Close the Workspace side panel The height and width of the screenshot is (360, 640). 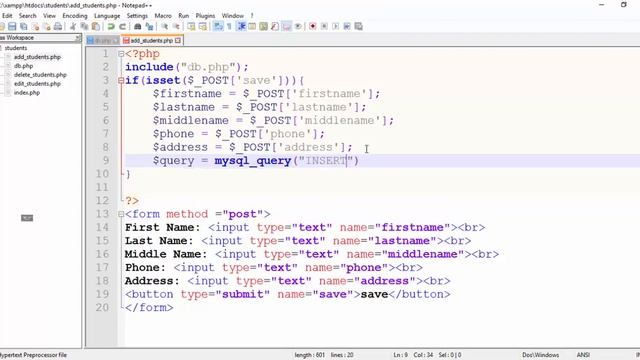coord(78,38)
